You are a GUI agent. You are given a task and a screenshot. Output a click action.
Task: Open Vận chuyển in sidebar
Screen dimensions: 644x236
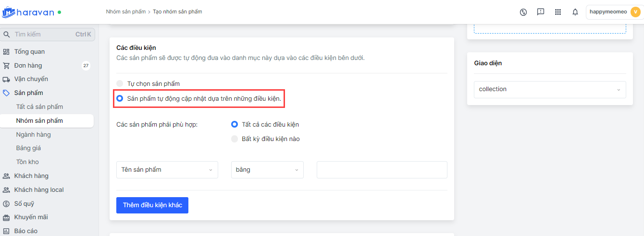coord(31,79)
